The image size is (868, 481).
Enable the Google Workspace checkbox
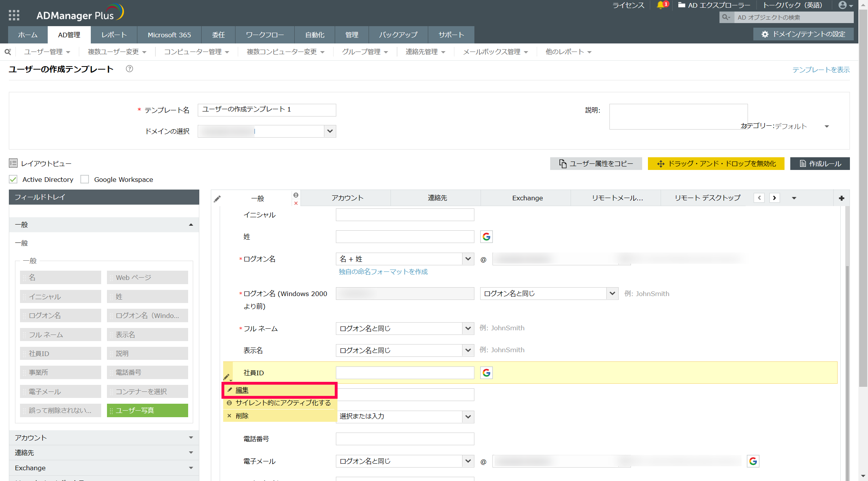pos(85,180)
